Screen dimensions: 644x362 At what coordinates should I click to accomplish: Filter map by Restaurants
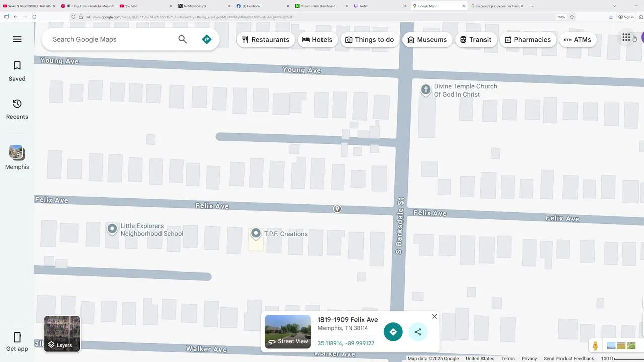(266, 40)
